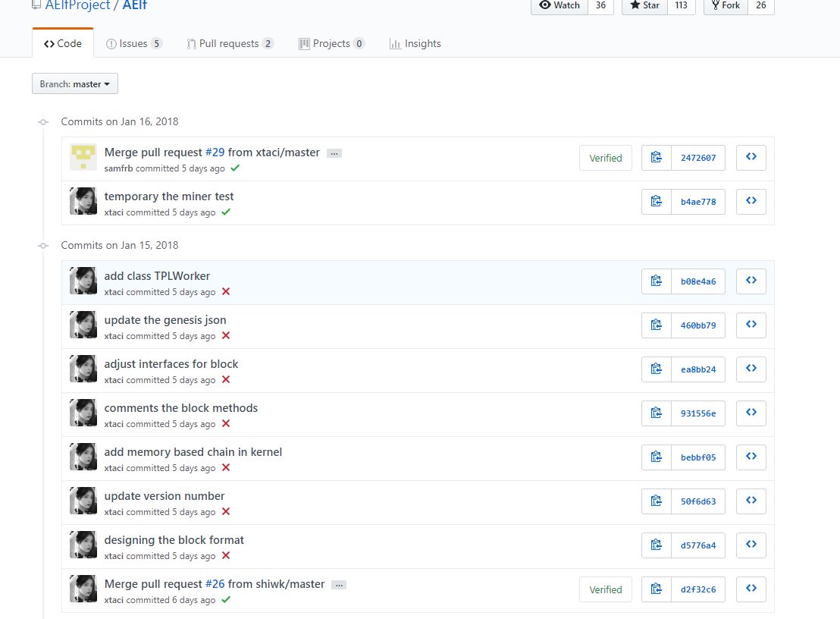The image size is (840, 619).
Task: Star the AElf repository
Action: click(644, 5)
